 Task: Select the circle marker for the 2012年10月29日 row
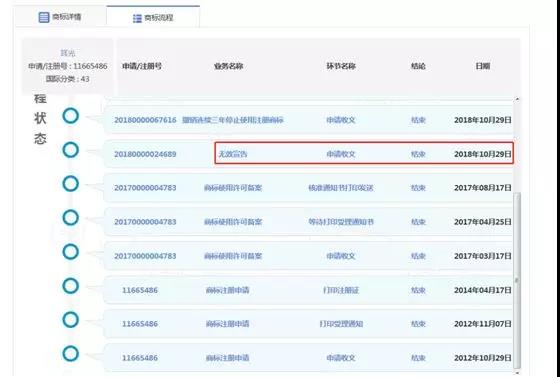[x=71, y=354]
